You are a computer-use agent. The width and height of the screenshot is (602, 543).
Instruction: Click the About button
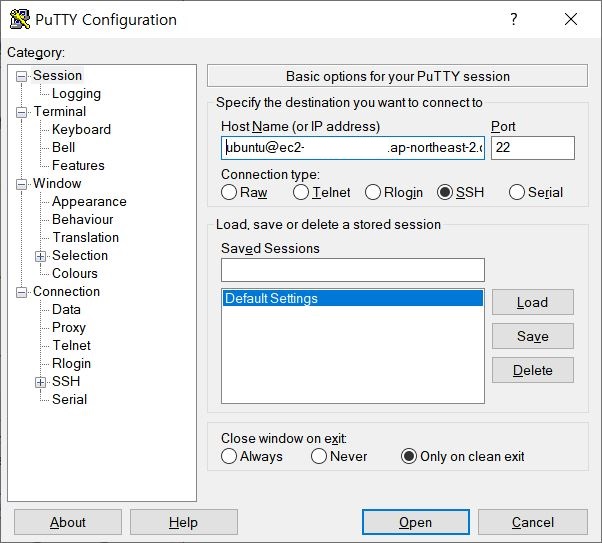[68, 522]
